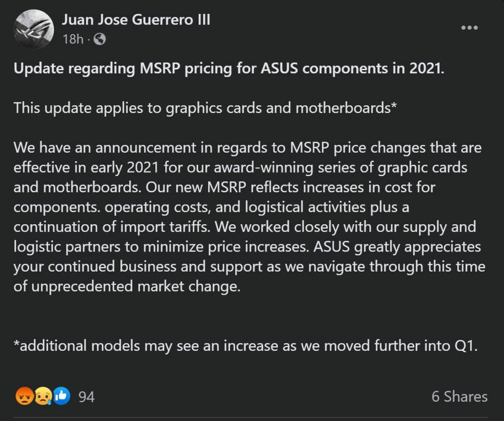Click "Q1." at the footnote's end
This screenshot has height=421, width=504.
465,345
